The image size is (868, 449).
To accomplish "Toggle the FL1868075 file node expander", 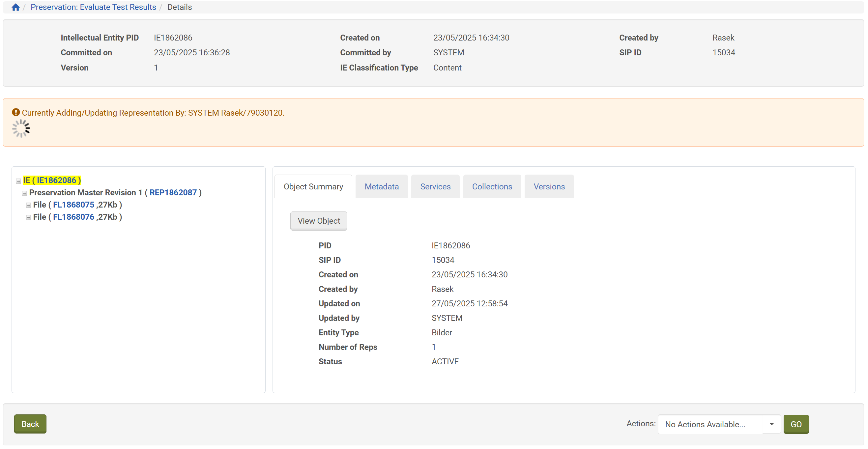I will tap(28, 205).
